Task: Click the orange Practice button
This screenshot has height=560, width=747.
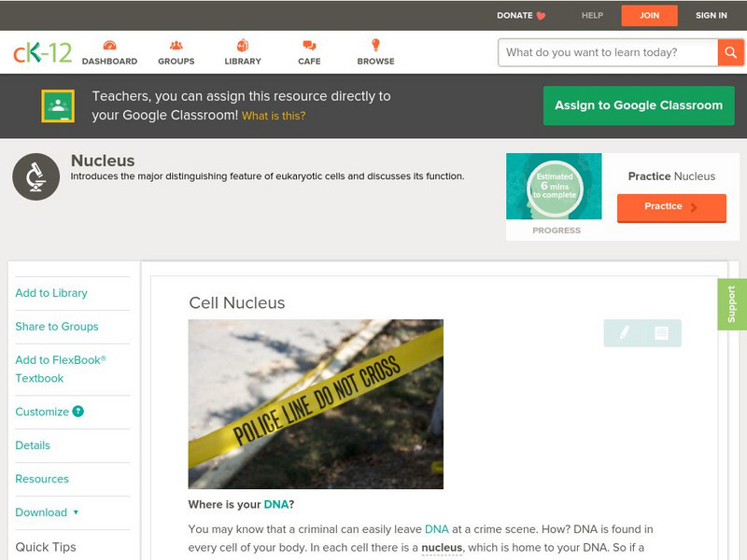Action: (671, 207)
